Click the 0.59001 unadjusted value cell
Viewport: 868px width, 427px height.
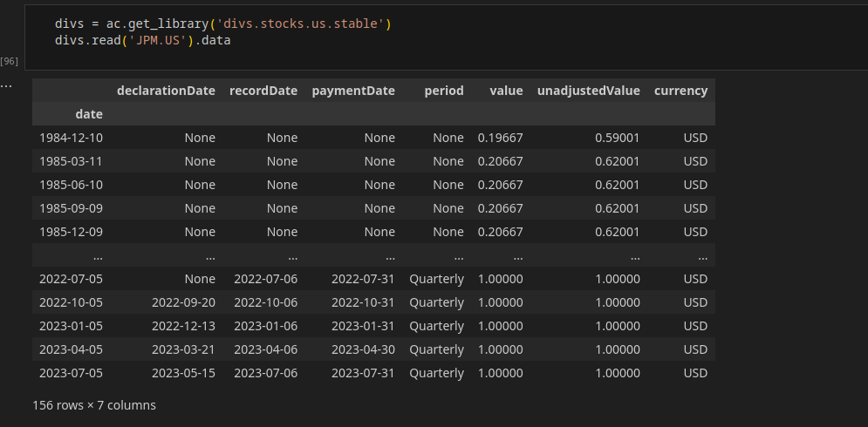coord(618,138)
